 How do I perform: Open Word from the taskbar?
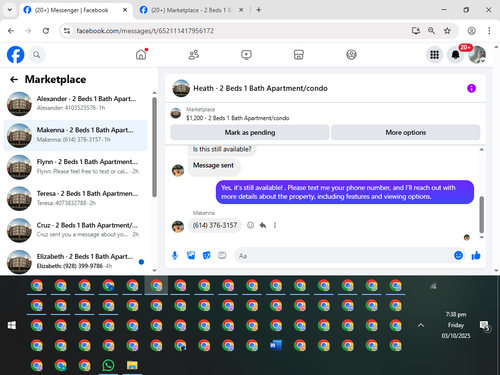[x=276, y=345]
